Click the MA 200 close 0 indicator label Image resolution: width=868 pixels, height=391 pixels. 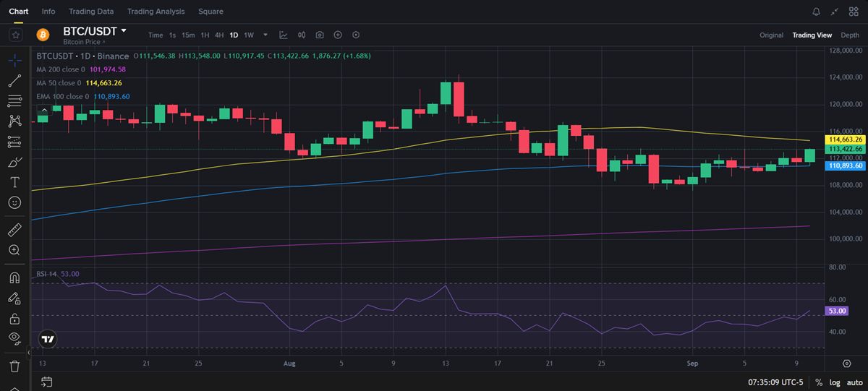click(x=61, y=69)
